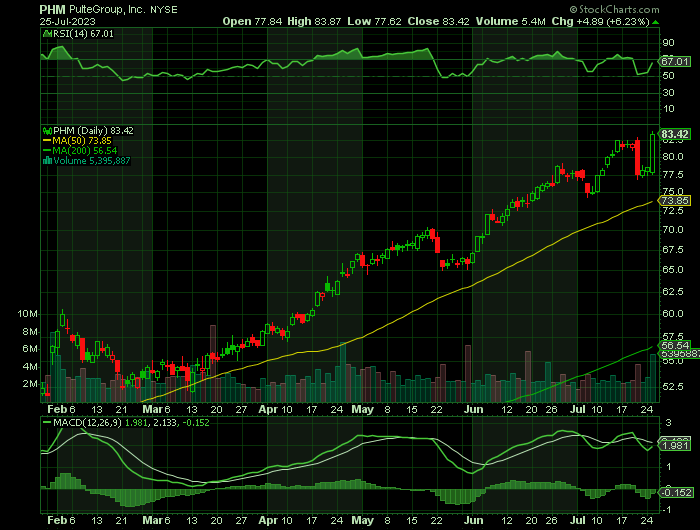Click the Volume 5.4M header value

(510, 21)
